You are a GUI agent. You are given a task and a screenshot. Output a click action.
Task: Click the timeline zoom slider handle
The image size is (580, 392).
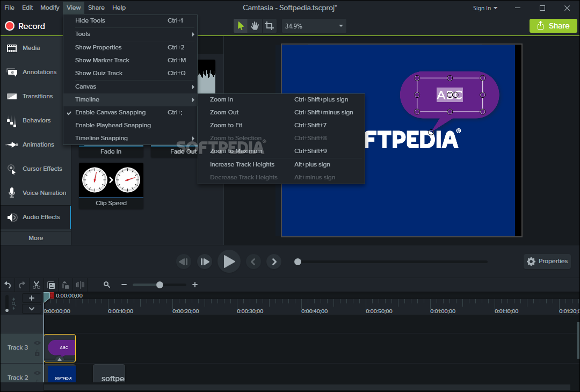pyautogui.click(x=160, y=285)
